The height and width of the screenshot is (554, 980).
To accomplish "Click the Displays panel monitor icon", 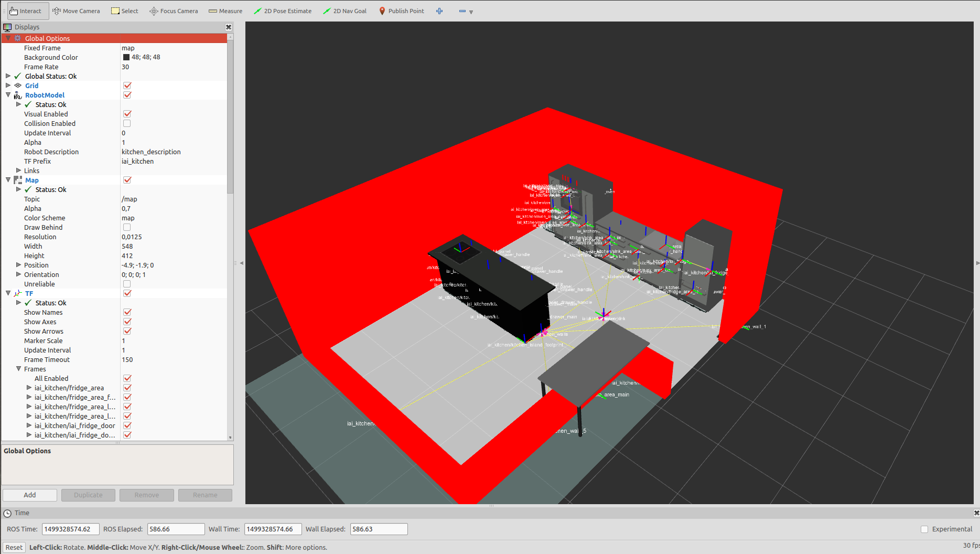I will [x=7, y=27].
